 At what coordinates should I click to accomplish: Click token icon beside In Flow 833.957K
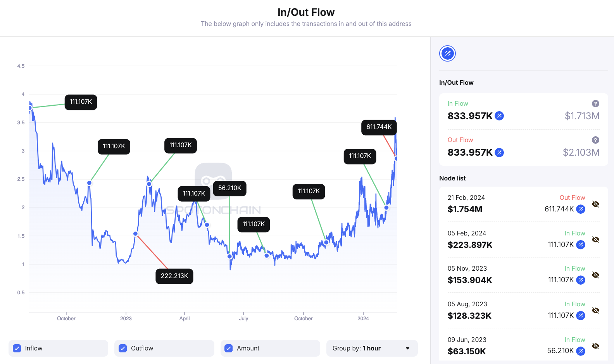pos(499,116)
